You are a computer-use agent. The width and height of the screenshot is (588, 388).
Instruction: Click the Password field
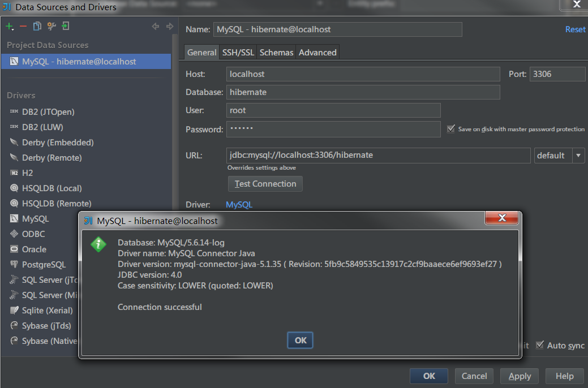pos(333,129)
